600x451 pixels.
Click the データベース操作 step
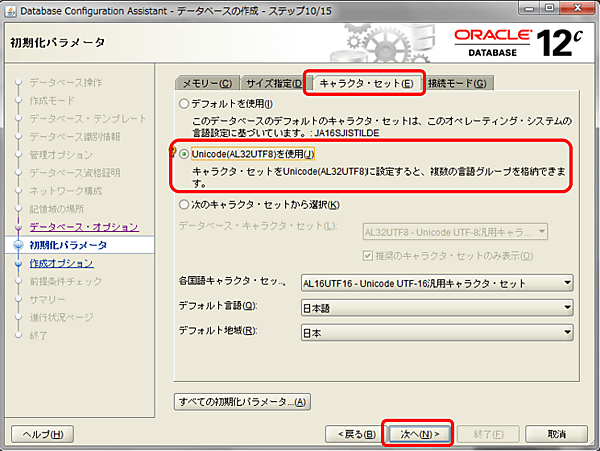66,83
